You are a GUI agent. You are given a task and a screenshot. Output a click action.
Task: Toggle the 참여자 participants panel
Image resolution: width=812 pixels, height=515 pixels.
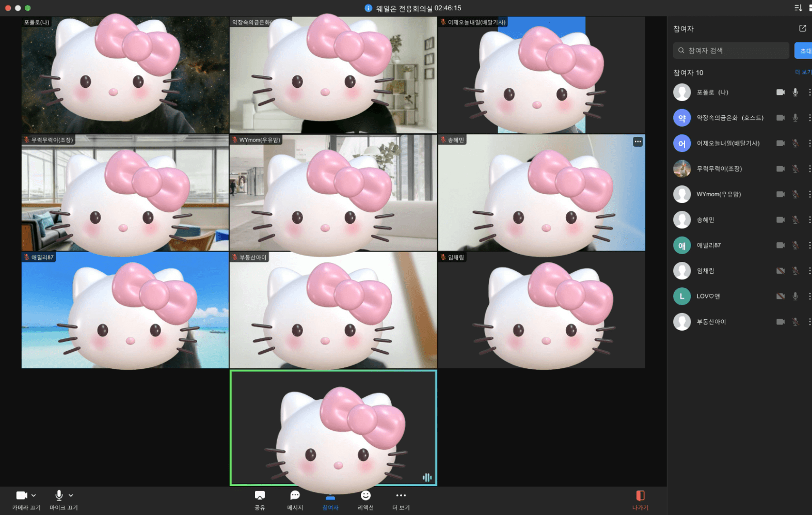click(330, 500)
